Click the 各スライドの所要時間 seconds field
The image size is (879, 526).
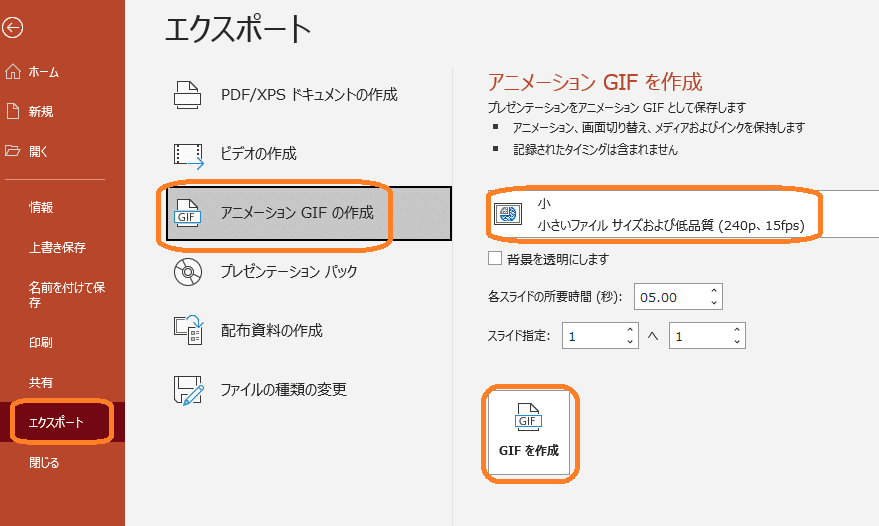tap(670, 297)
